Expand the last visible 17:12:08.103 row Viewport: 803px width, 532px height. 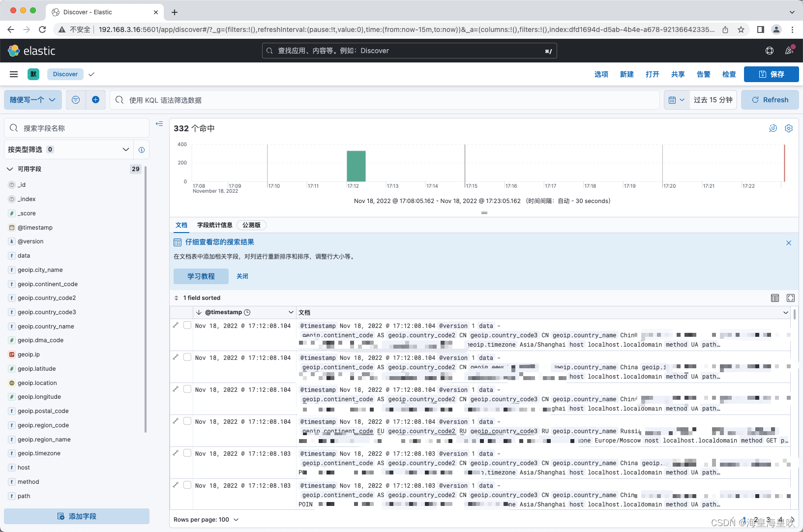coord(176,485)
